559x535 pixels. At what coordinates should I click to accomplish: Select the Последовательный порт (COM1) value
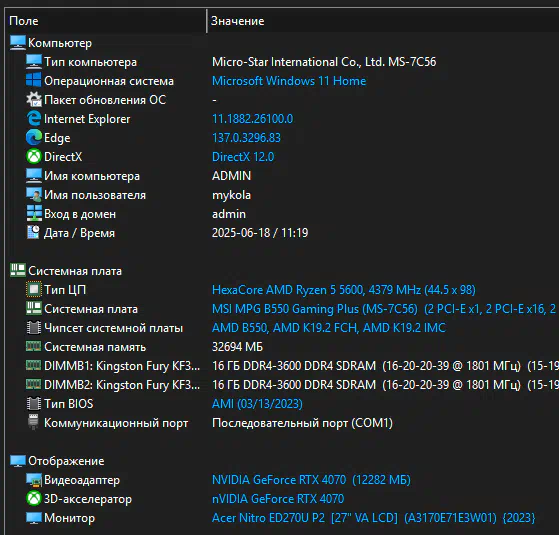pyautogui.click(x=302, y=423)
